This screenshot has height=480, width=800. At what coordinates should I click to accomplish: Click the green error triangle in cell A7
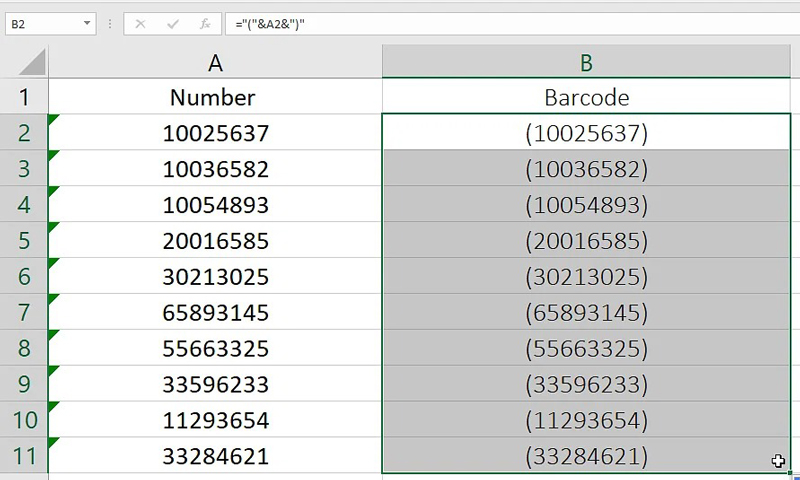(x=53, y=300)
